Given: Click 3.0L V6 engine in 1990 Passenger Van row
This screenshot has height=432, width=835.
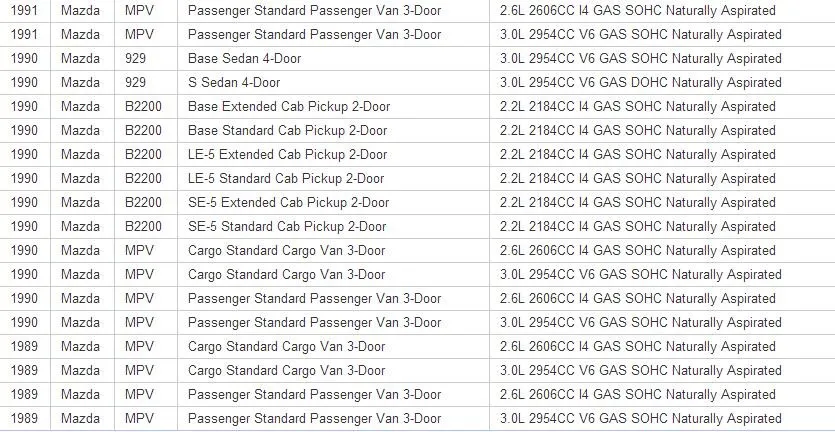Looking at the screenshot, I should [662, 322].
